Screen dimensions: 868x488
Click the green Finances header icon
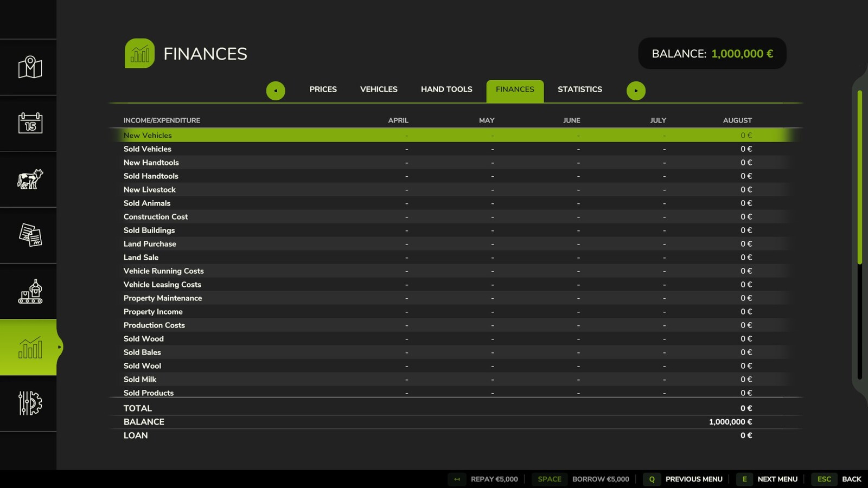point(139,53)
